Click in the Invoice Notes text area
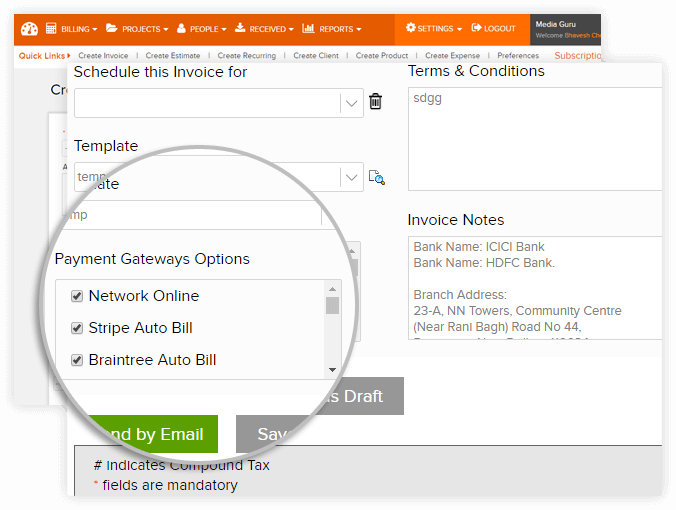Viewport: 676px width, 510px height. point(535,288)
